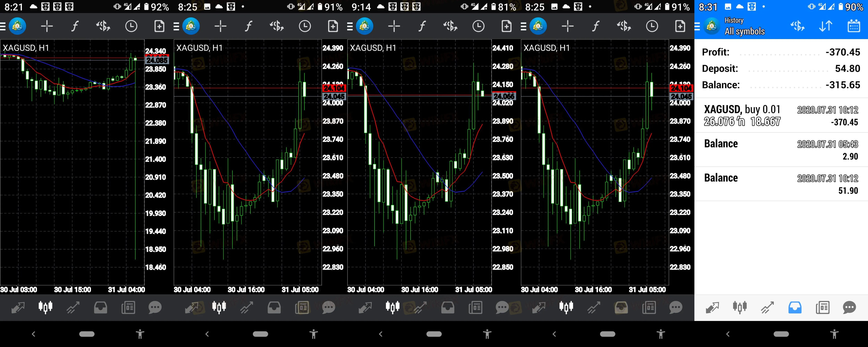
Task: Tap the new order icon in the 8:21 screen
Action: point(159,26)
